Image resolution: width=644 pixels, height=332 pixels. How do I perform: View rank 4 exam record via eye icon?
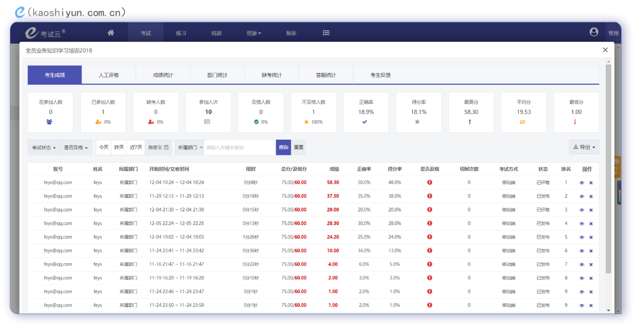(581, 224)
